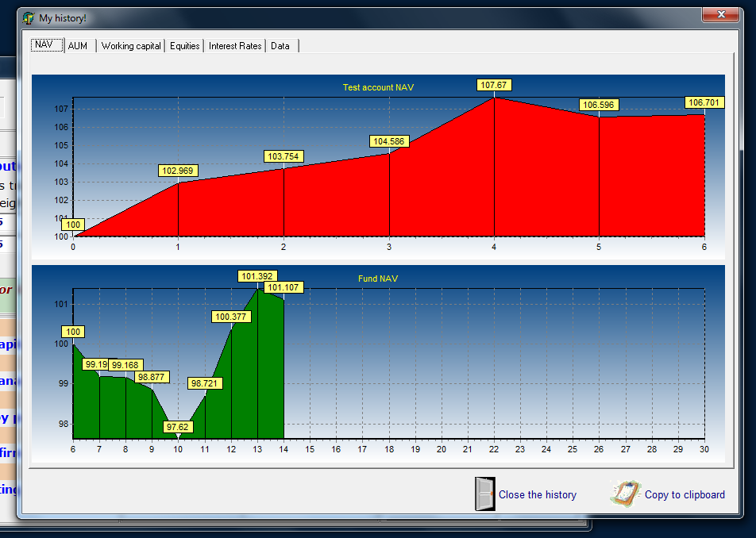The height and width of the screenshot is (538, 756).
Task: Click the Fund NAV chart title
Action: [x=377, y=279]
